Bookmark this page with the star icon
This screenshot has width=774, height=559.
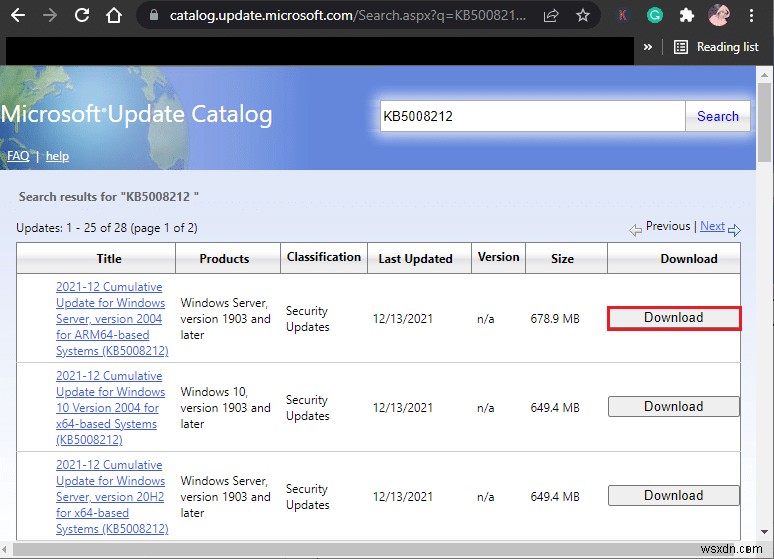(581, 16)
